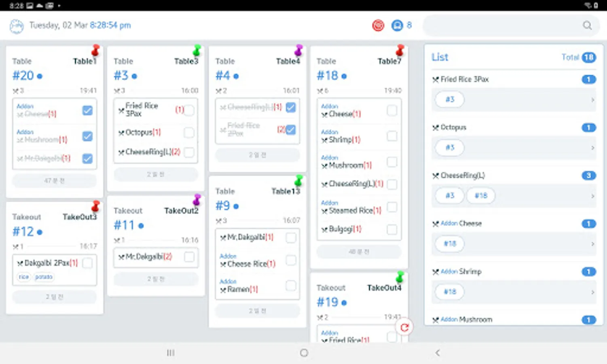Click the red refresh circular button

pos(404,327)
